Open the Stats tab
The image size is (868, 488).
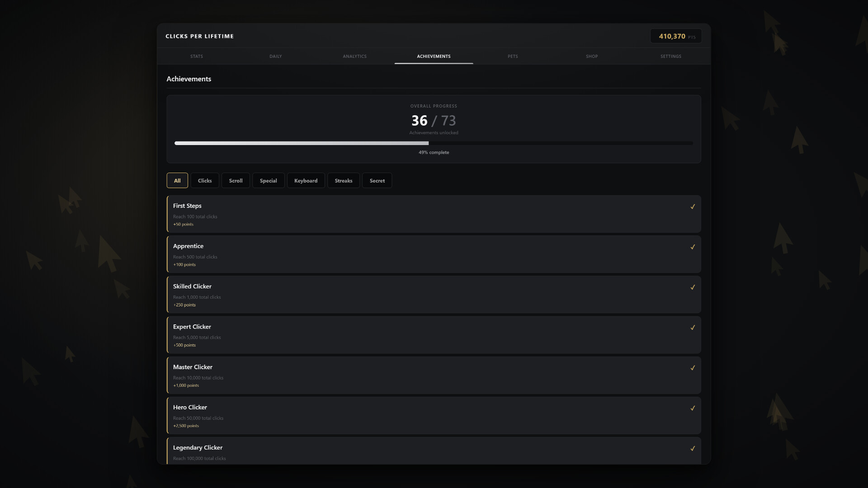(197, 56)
